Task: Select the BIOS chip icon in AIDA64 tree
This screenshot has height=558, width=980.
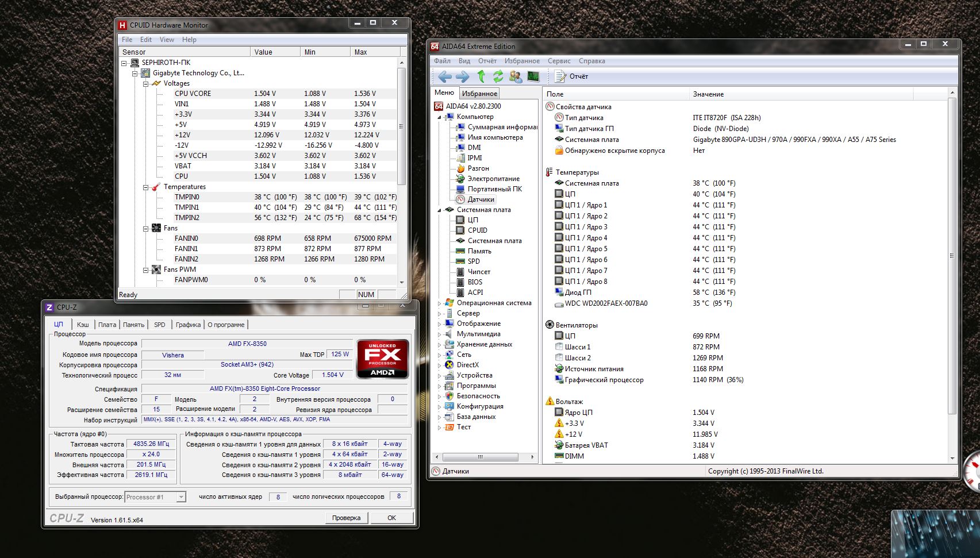Action: [460, 282]
